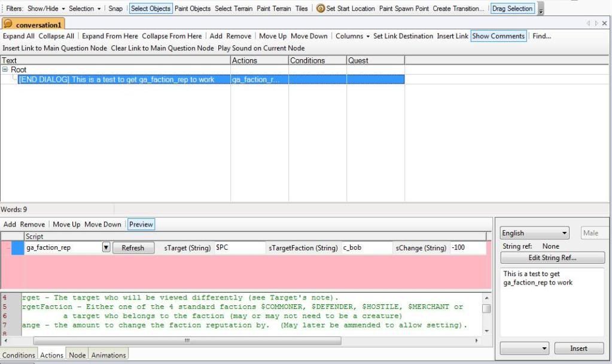The width and height of the screenshot is (612, 364).
Task: Open the English language dropdown
Action: pos(535,233)
